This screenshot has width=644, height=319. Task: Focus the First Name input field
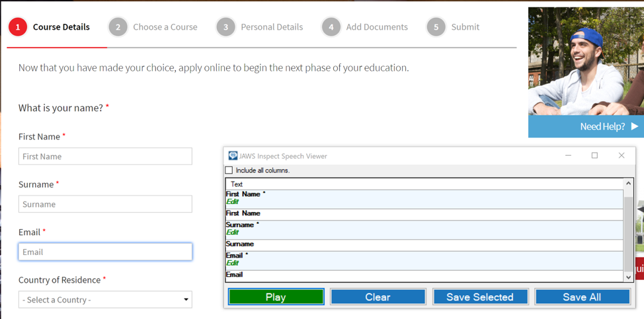coord(105,157)
